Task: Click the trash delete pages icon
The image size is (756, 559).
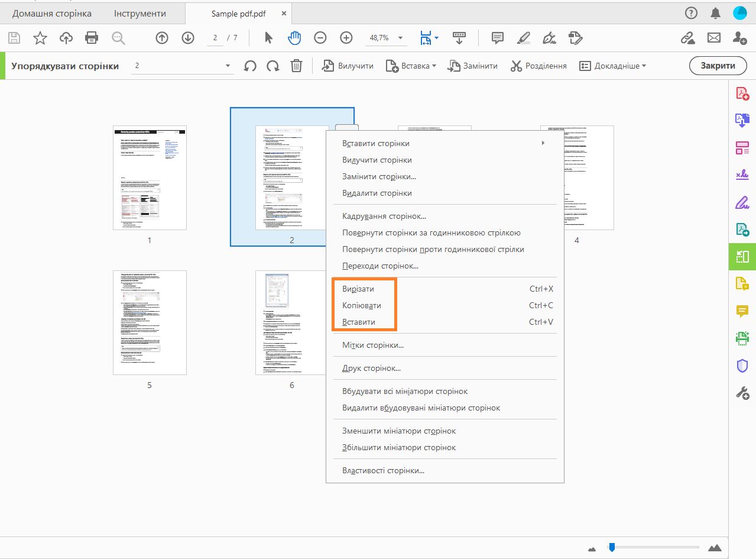Action: [297, 66]
